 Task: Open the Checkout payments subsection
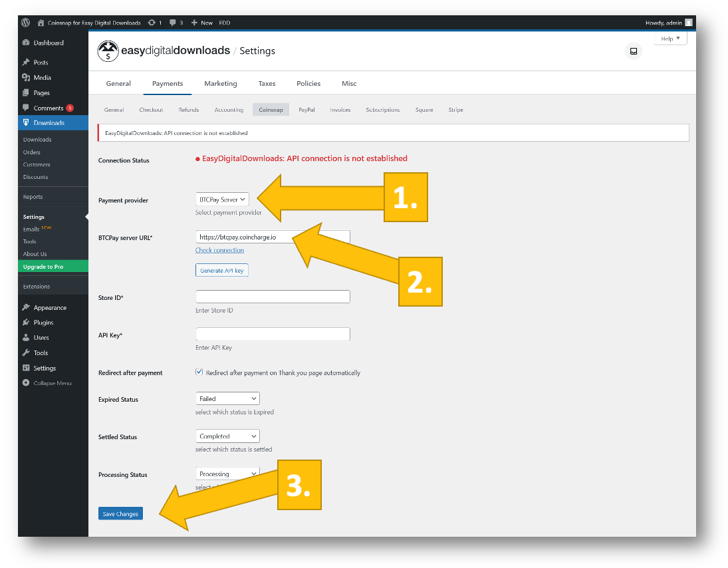click(151, 110)
